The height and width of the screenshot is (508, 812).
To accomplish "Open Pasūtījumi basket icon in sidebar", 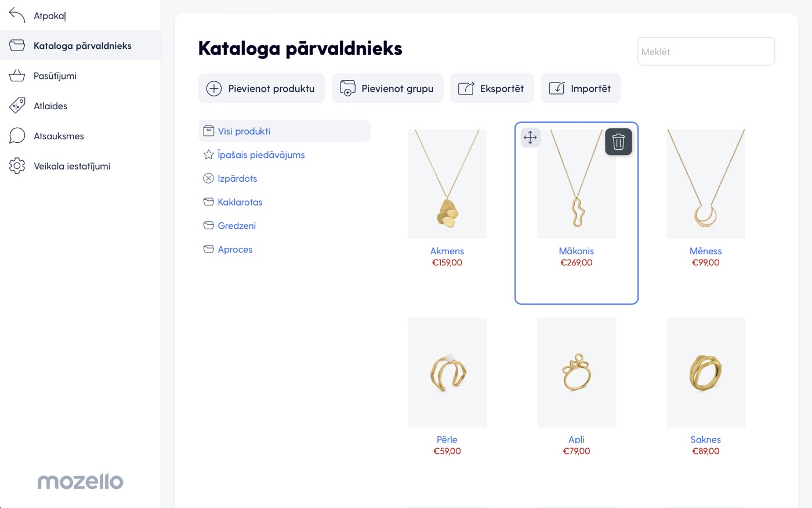I will click(x=17, y=76).
